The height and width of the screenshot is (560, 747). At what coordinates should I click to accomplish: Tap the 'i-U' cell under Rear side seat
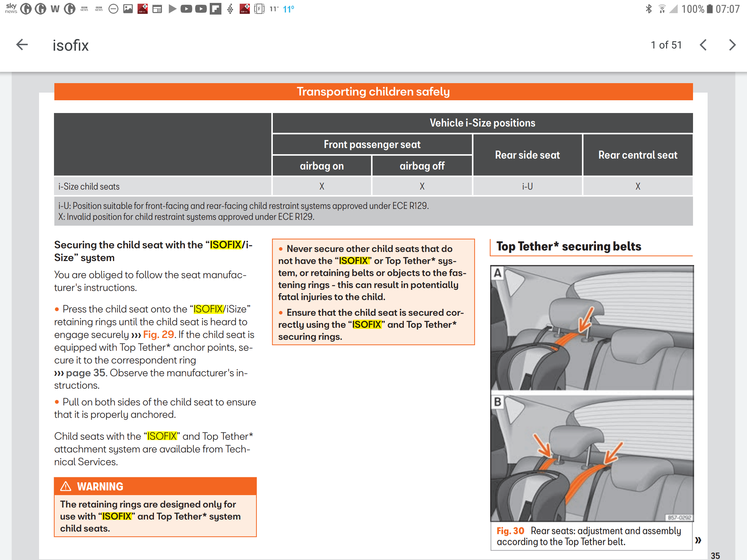(527, 186)
